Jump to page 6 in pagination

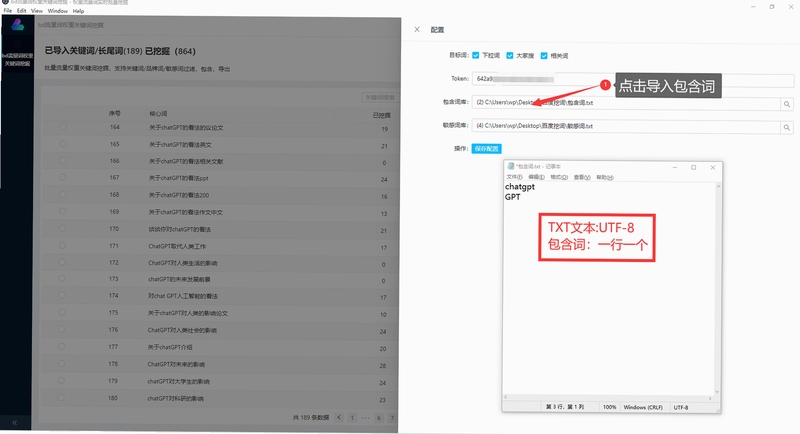[379, 418]
